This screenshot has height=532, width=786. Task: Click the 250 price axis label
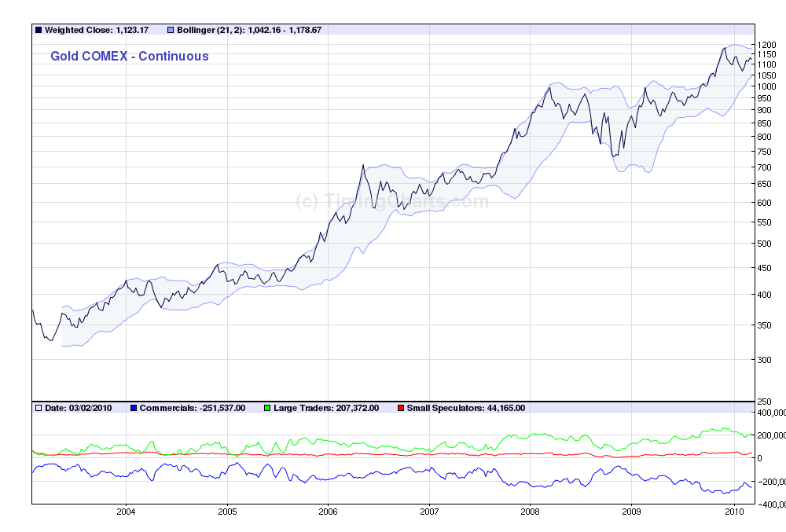[765, 402]
